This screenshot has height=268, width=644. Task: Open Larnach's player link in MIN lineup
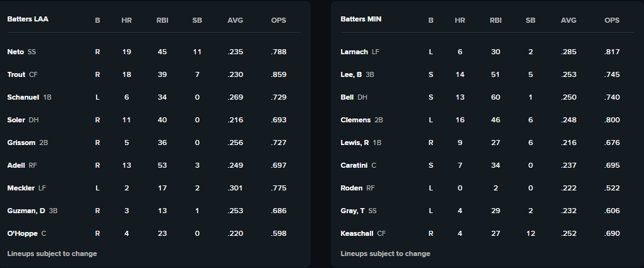coord(354,52)
